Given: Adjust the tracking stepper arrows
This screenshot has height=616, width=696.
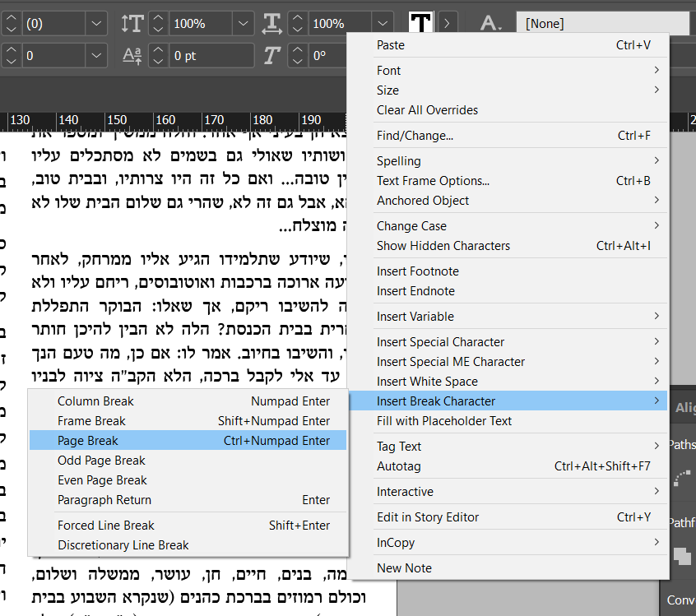Looking at the screenshot, I should (11, 56).
